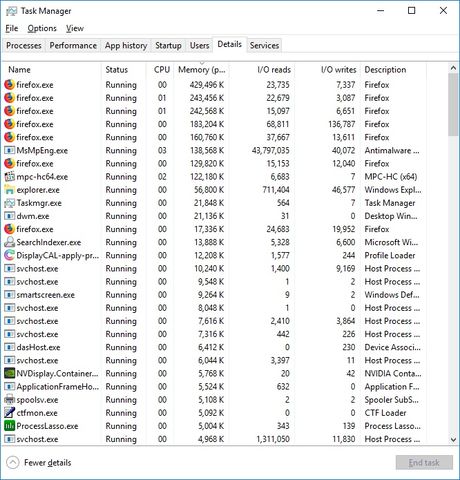This screenshot has height=480, width=460.
Task: Click the vertical scrollbar thumb
Action: pos(453,105)
